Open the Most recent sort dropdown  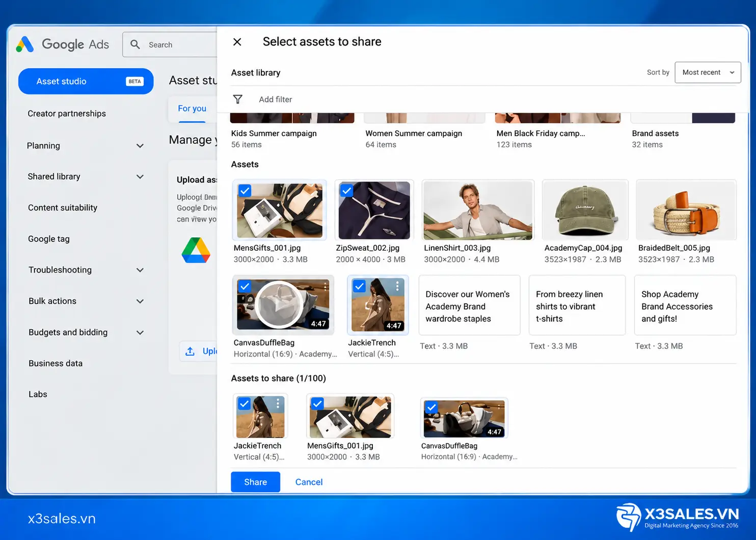click(x=708, y=72)
